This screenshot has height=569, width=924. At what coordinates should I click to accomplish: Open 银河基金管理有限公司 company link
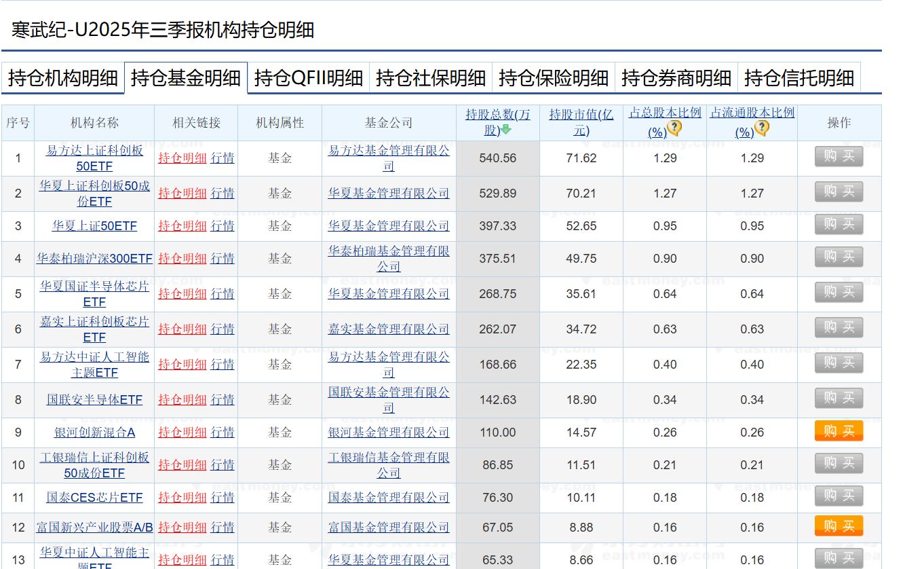[x=389, y=433]
